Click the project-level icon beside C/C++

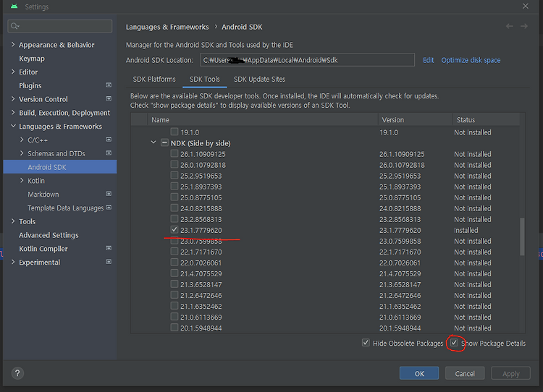109,140
